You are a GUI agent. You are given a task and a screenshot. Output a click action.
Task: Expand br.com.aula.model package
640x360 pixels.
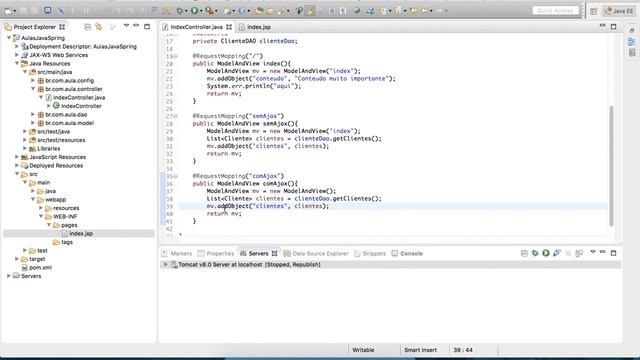[x=33, y=123]
